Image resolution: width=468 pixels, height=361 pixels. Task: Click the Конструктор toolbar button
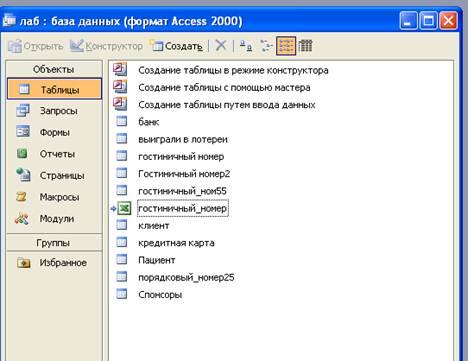[x=106, y=46]
